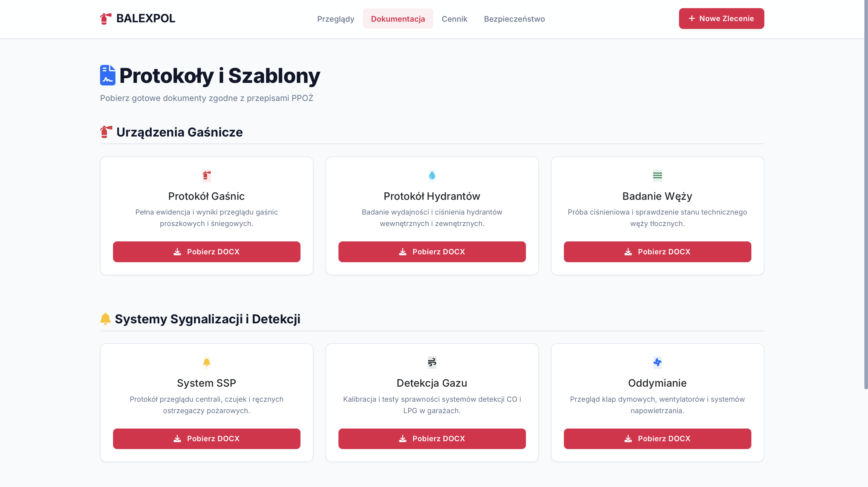The width and height of the screenshot is (868, 487).
Task: Click the extinguisher icon beside Urządzenia Gaśnicze heading
Action: pyautogui.click(x=106, y=132)
